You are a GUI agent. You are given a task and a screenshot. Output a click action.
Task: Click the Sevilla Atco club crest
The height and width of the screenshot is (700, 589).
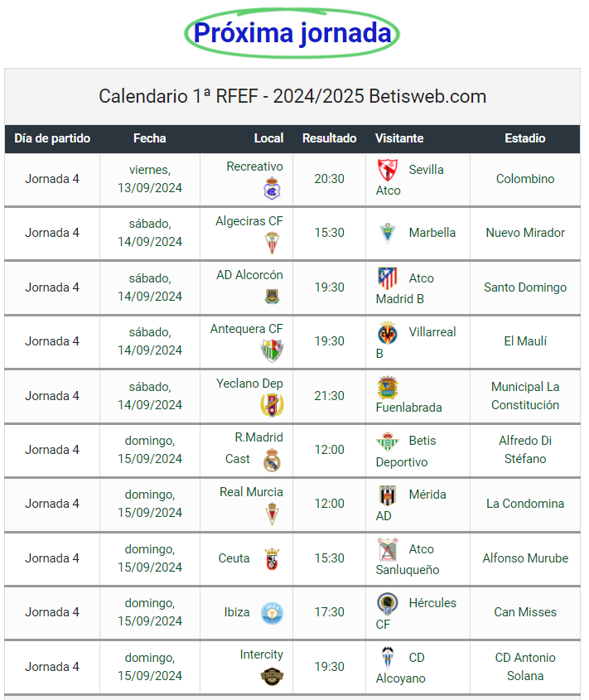[x=387, y=170]
